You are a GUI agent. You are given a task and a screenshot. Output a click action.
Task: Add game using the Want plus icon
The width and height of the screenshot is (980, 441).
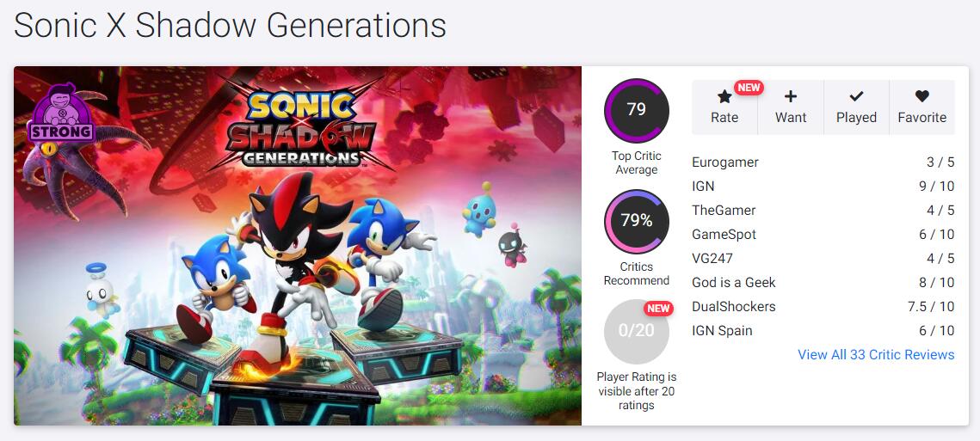pyautogui.click(x=791, y=96)
